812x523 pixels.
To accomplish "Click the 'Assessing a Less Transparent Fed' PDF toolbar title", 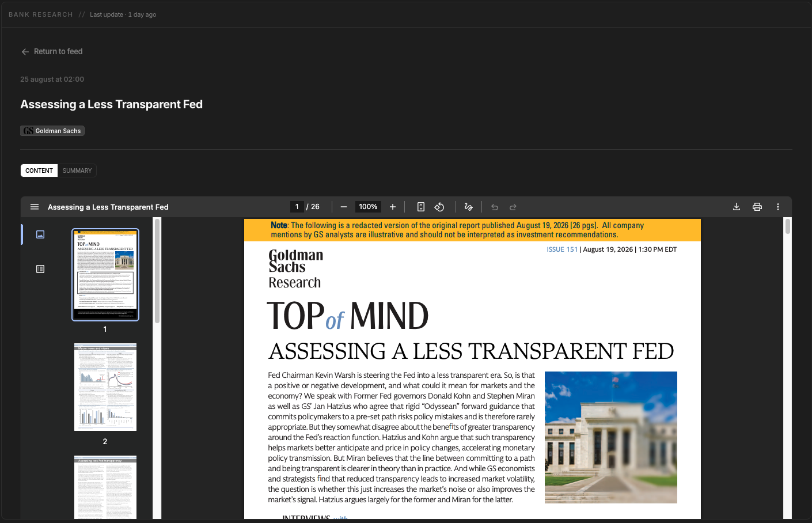I will 108,207.
